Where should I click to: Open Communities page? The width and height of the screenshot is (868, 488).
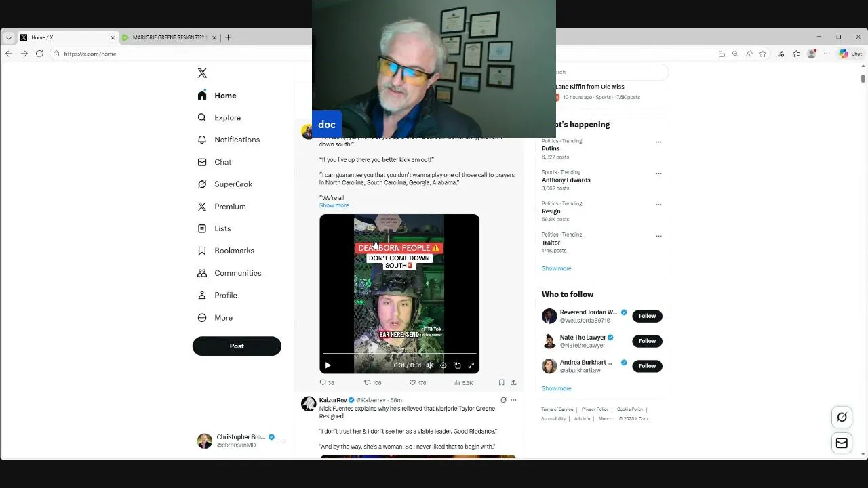point(229,273)
